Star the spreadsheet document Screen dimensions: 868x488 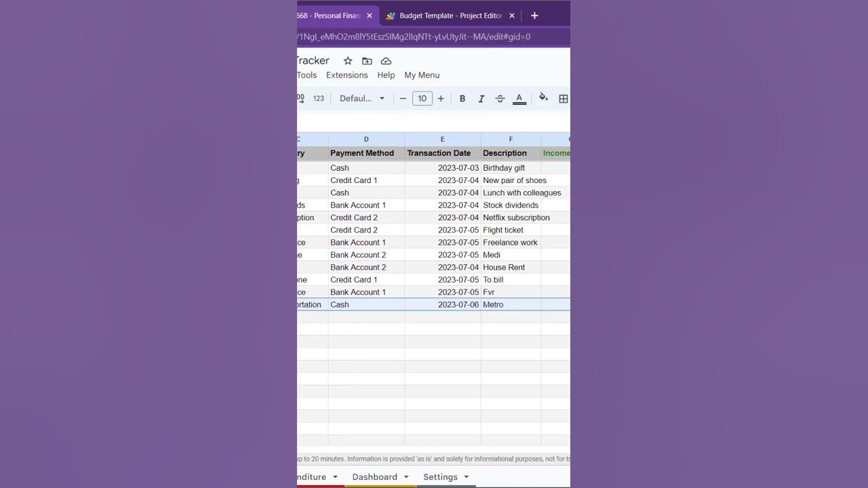(348, 61)
